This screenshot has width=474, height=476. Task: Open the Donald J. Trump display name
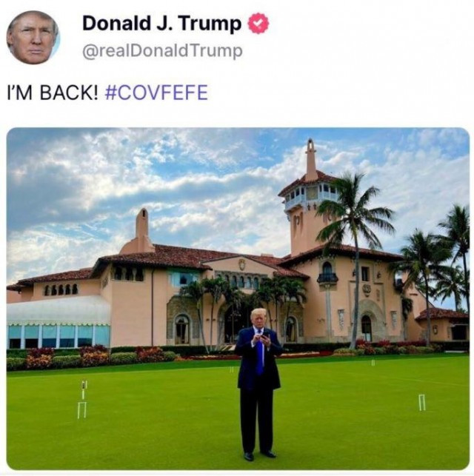tap(162, 24)
